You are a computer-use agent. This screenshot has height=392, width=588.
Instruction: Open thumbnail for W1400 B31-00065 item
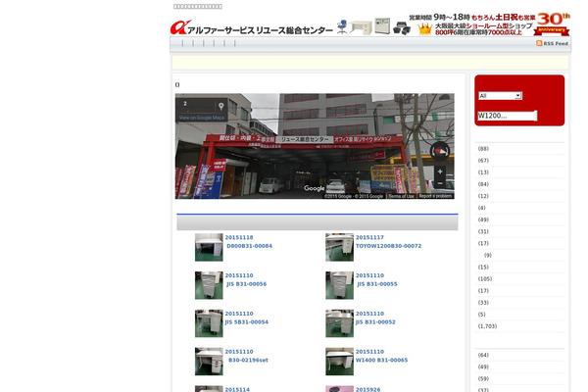pos(339,362)
